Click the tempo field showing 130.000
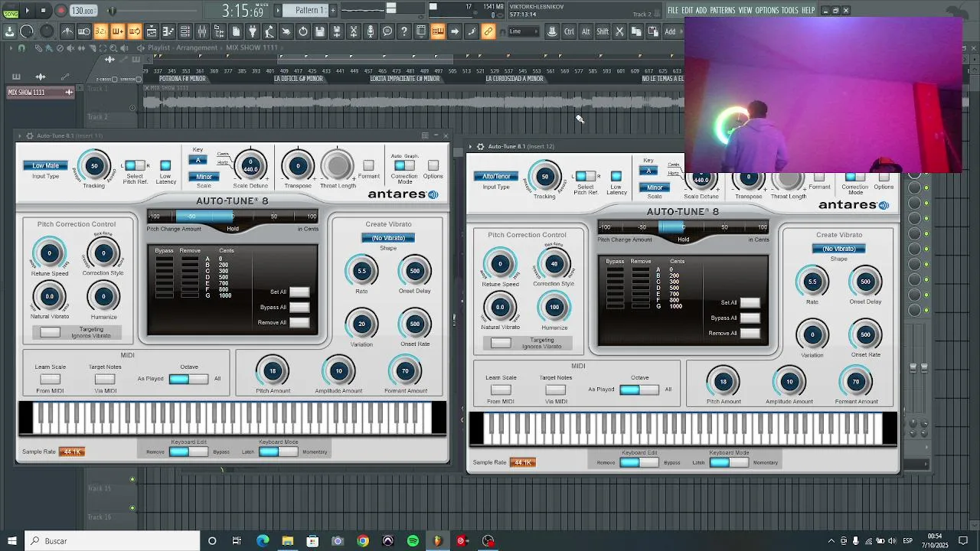The width and height of the screenshot is (980, 551). [x=82, y=11]
